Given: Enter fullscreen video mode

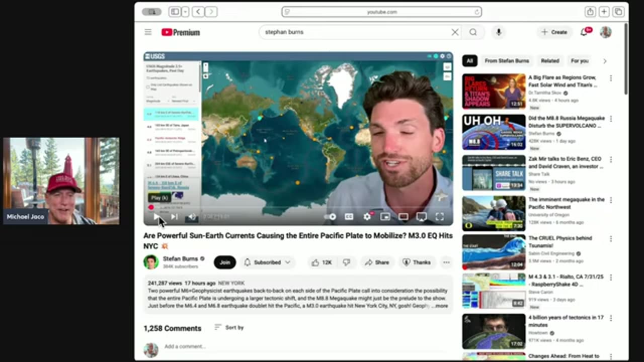Looking at the screenshot, I should (440, 217).
